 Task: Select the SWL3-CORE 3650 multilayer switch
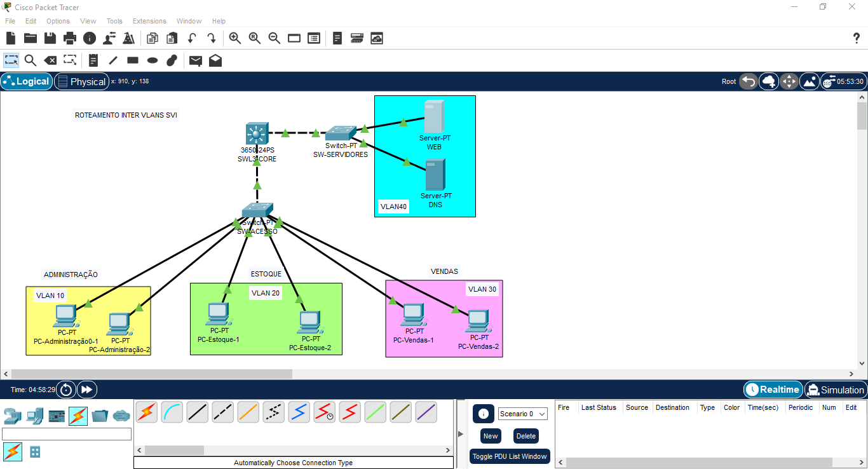[x=256, y=134]
